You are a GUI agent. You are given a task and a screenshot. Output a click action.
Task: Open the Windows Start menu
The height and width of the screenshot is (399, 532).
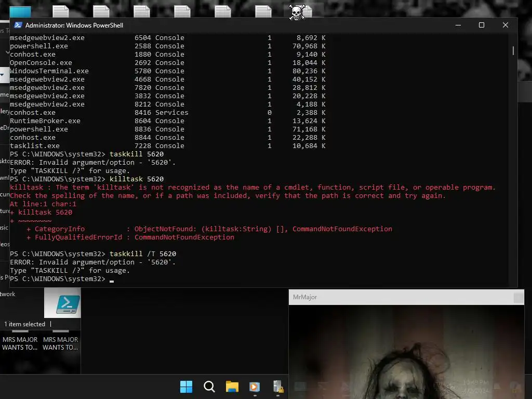(x=186, y=387)
